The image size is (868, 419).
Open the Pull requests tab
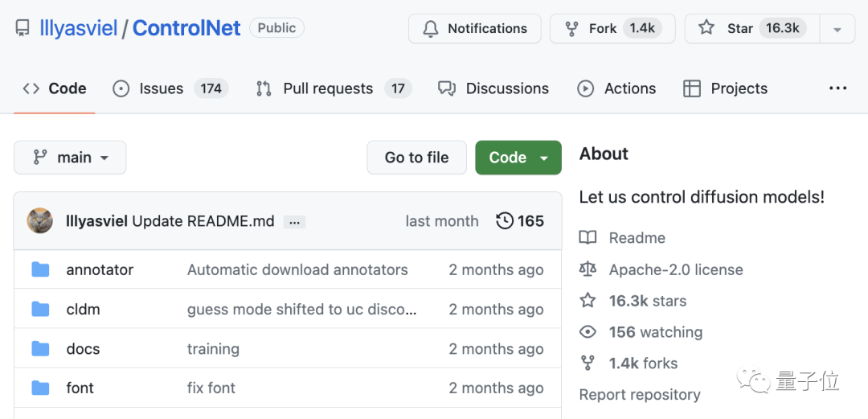tap(333, 88)
